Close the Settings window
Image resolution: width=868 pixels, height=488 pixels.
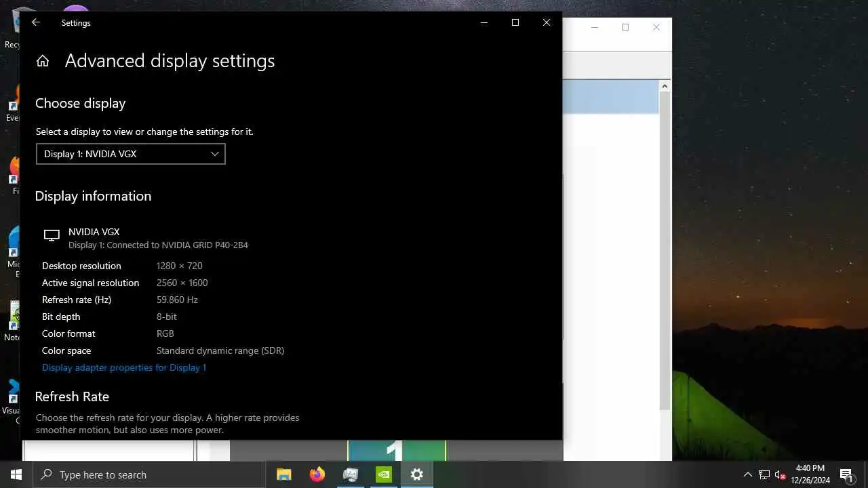[x=547, y=22]
